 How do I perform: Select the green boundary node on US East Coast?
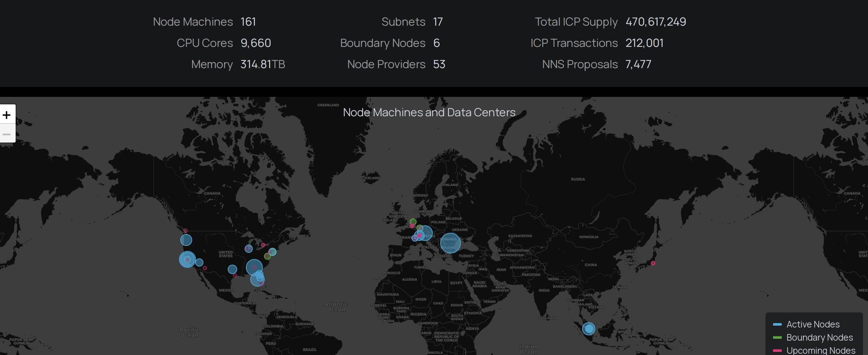tap(267, 256)
